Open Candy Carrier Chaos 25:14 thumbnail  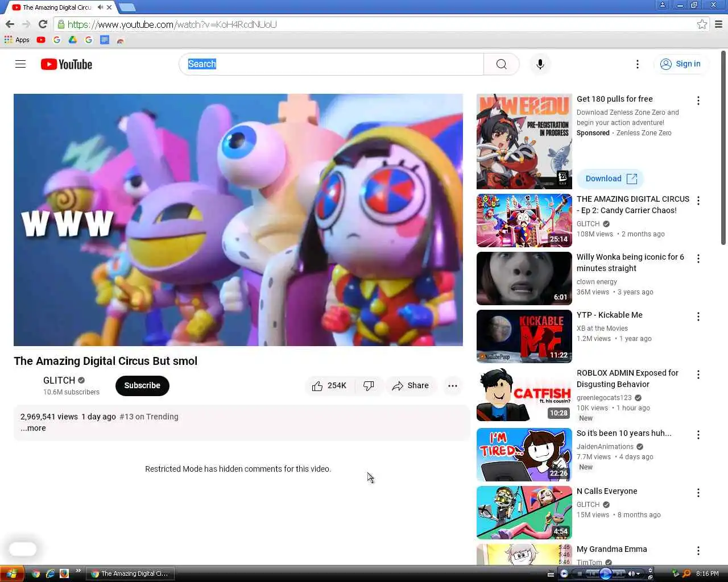[x=524, y=221]
